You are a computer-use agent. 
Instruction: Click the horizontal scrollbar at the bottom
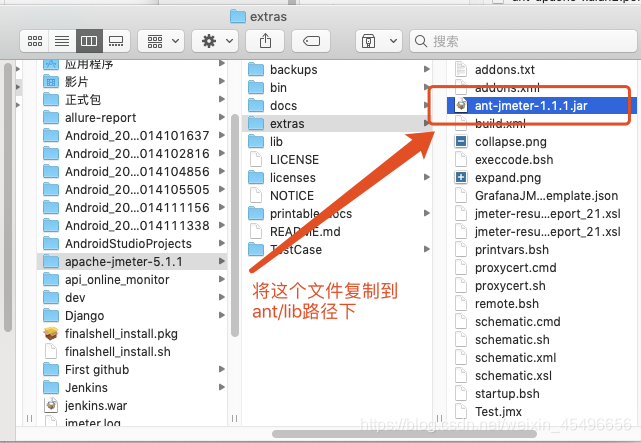click(x=404, y=434)
